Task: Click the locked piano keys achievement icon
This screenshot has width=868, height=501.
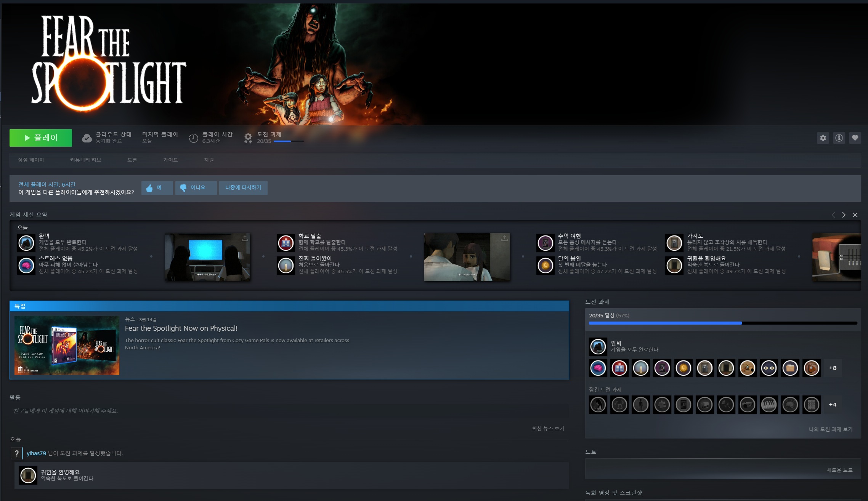Action: pos(769,405)
